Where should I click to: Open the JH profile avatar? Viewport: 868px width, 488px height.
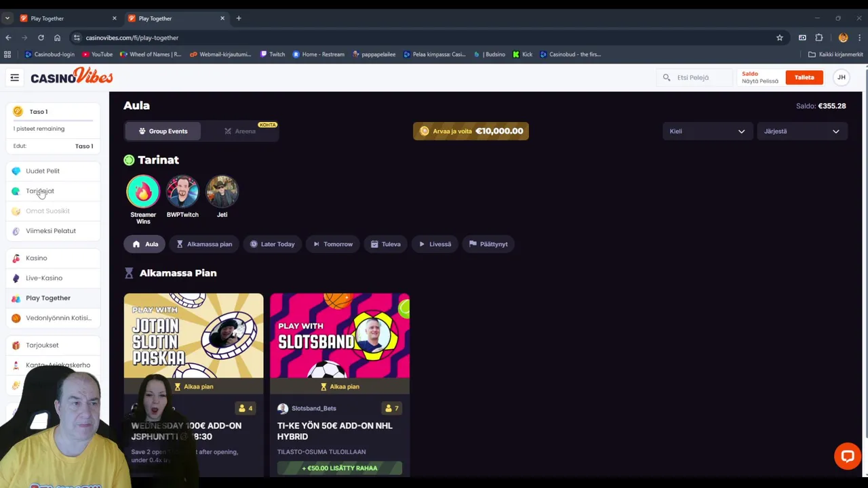tap(842, 78)
